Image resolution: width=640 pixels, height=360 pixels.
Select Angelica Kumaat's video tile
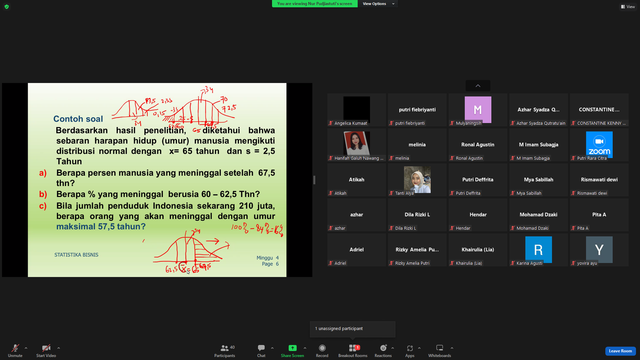357,109
